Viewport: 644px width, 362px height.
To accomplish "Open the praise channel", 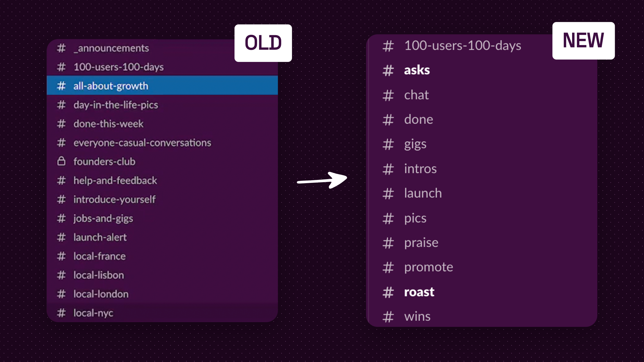I will [421, 243].
